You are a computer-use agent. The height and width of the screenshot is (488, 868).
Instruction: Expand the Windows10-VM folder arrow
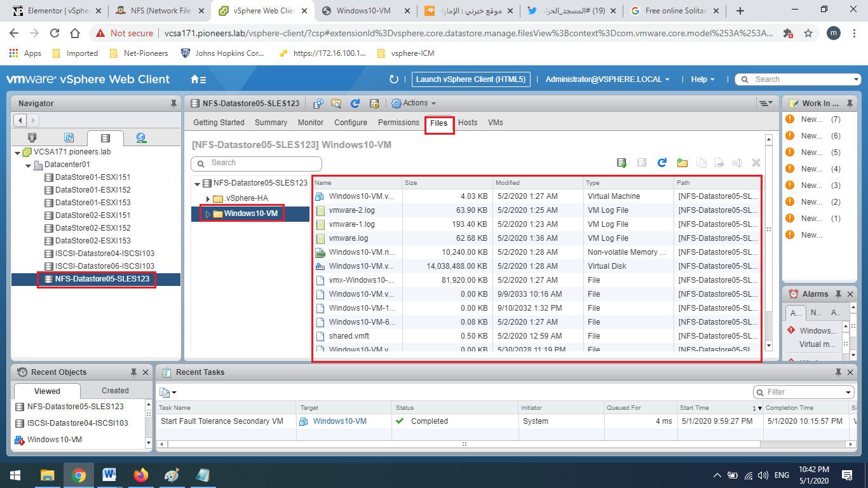click(207, 214)
